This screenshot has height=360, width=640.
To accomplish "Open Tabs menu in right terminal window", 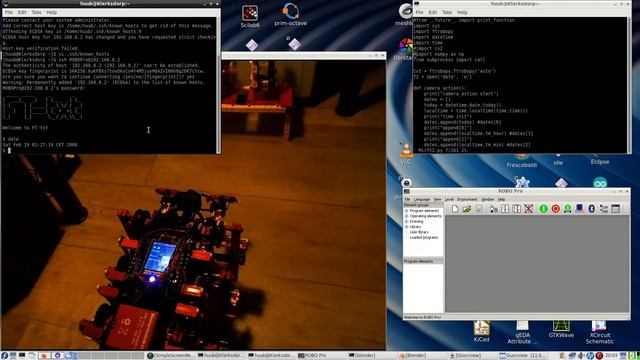I will (x=447, y=12).
